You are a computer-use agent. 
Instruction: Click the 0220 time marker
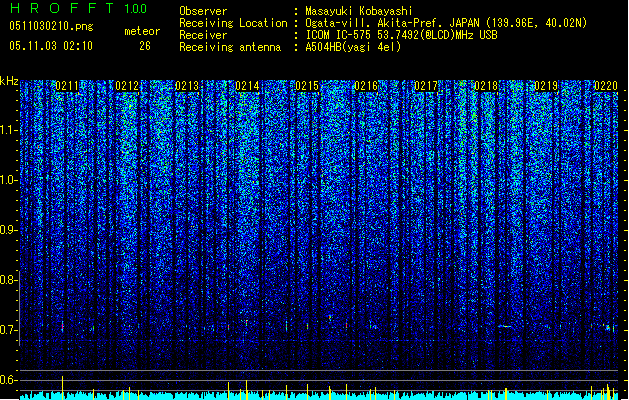tap(606, 86)
